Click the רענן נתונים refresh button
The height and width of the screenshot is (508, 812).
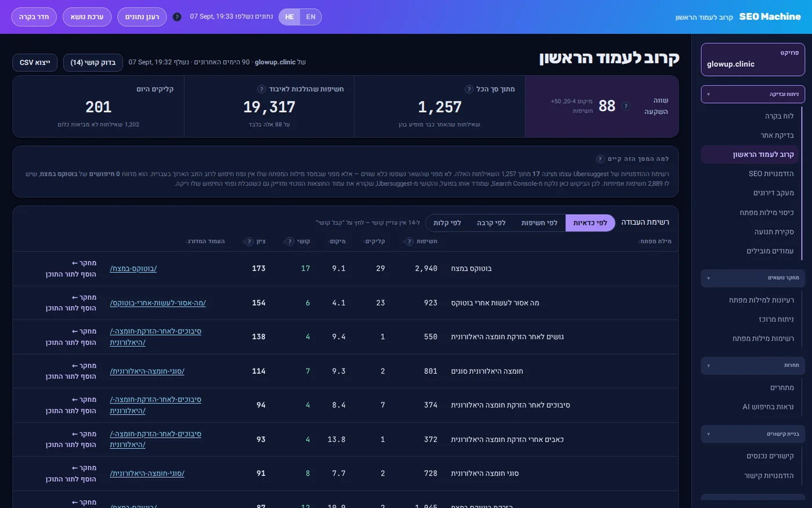pyautogui.click(x=142, y=17)
